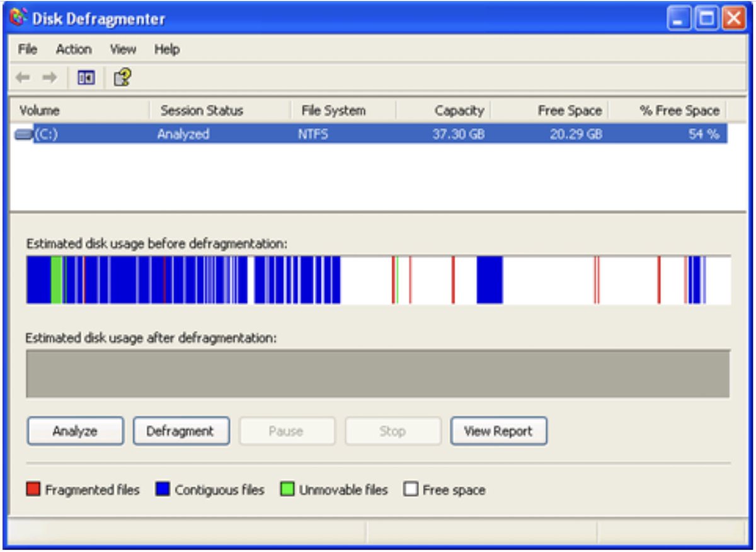
Task: Open the View menu
Action: click(x=123, y=49)
